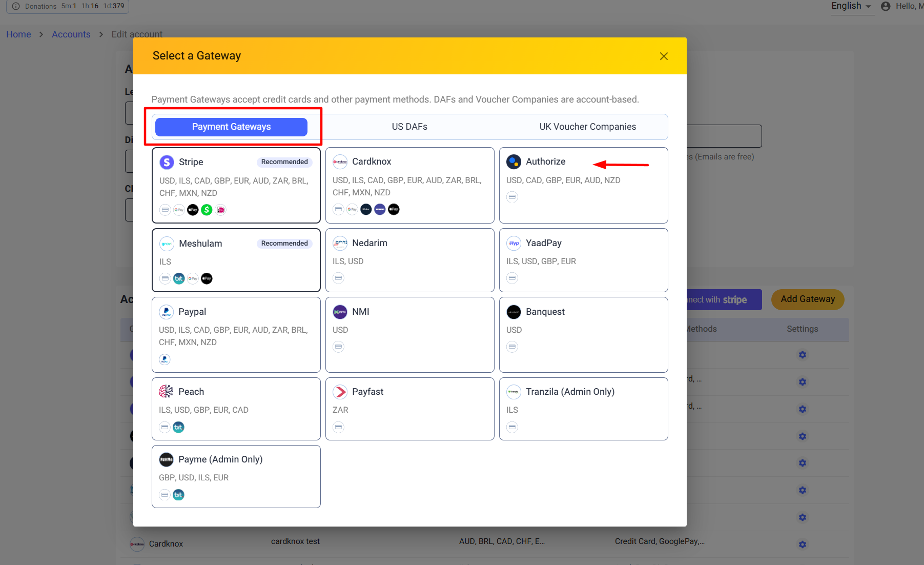Screen dimensions: 924x565
Task: Choose the Nedarim gateway title
Action: (369, 243)
